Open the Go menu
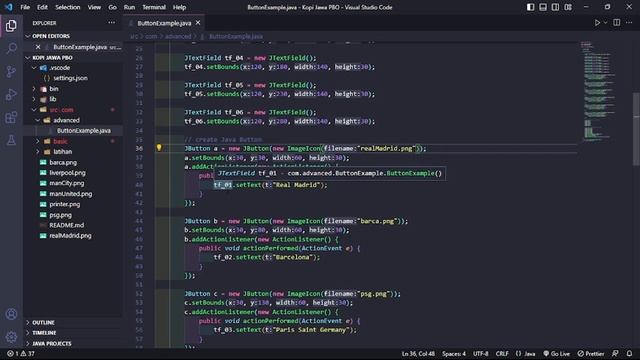This screenshot has width=640, height=360. [x=112, y=7]
